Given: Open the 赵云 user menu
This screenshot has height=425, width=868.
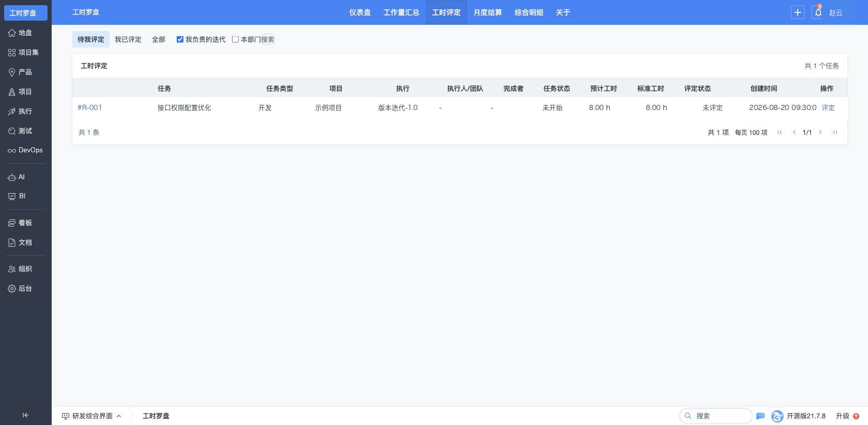Looking at the screenshot, I should (836, 12).
